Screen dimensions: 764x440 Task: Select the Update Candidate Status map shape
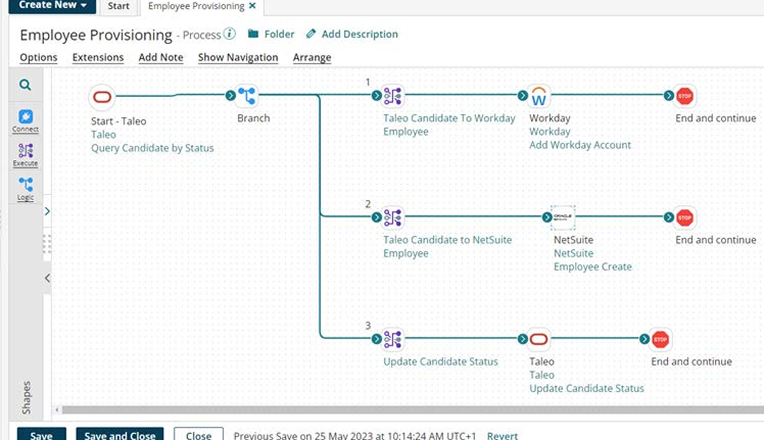[392, 340]
